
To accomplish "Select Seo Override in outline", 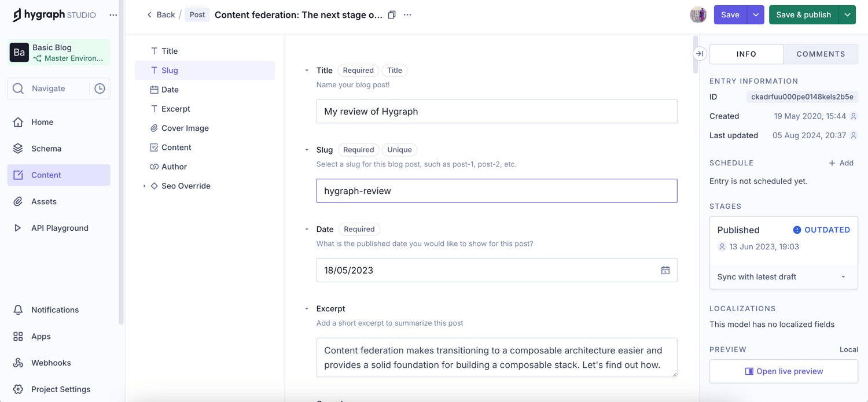I will [x=186, y=186].
